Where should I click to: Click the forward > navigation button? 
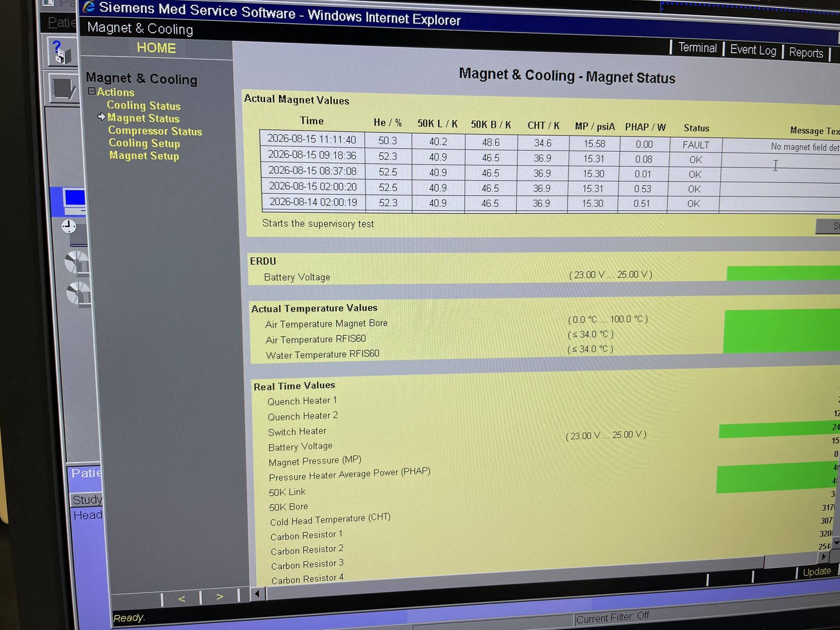pos(220,597)
